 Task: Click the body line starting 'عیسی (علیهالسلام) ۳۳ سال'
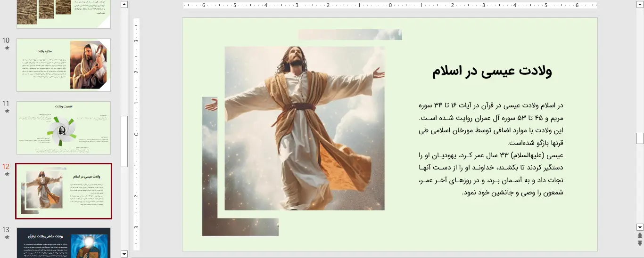point(491,155)
